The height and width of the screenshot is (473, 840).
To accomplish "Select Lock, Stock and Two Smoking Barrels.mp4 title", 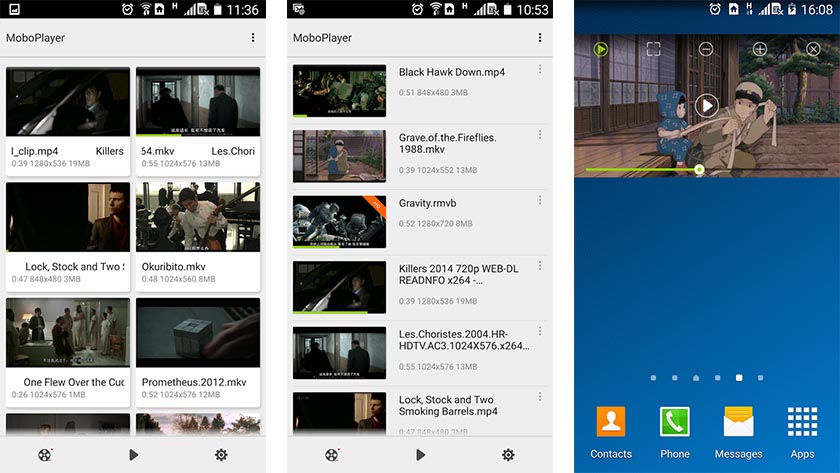I will 448,406.
